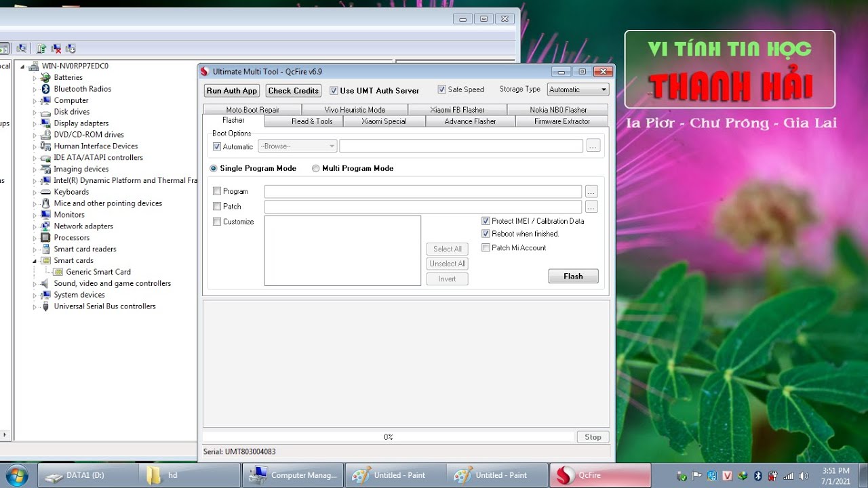Click the Program file path input field
This screenshot has width=868, height=488.
pyautogui.click(x=423, y=191)
